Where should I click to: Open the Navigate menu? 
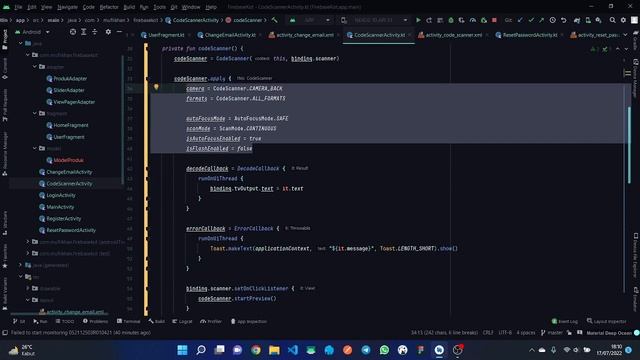[67, 7]
